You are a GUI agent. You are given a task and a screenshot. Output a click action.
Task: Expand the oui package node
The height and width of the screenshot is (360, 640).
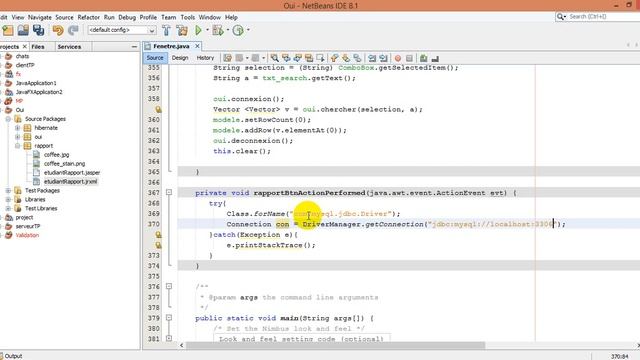point(18,137)
